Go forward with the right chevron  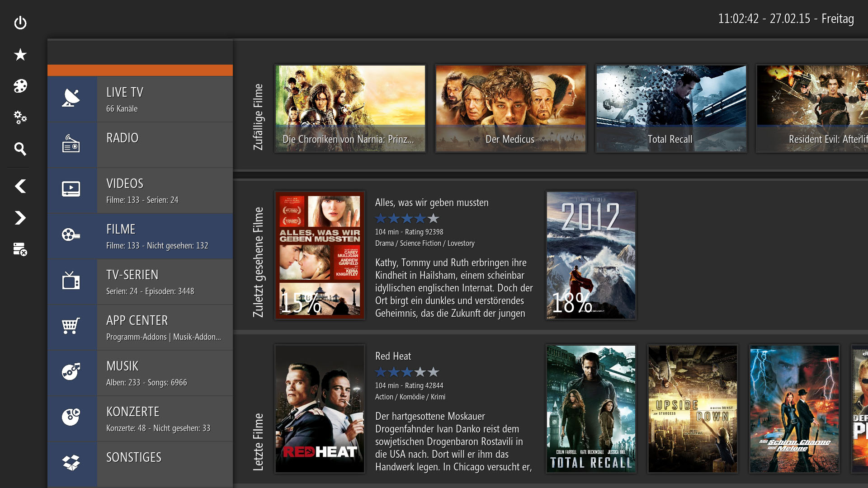[20, 218]
